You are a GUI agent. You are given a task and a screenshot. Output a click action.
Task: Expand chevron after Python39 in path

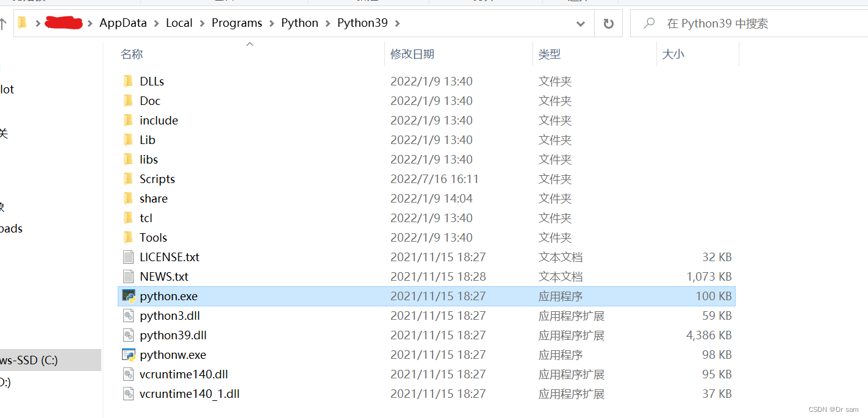(x=398, y=23)
